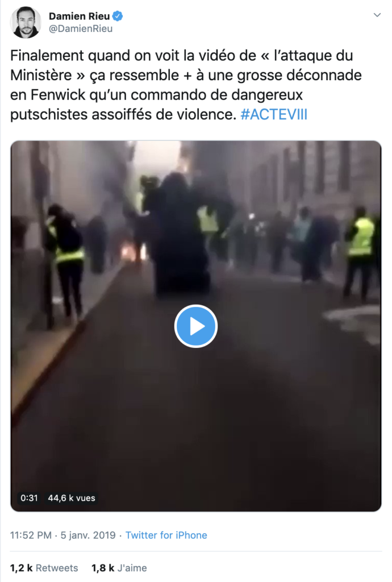Open the #ACTEVIII hashtag
Image resolution: width=392 pixels, height=582 pixels.
274,114
